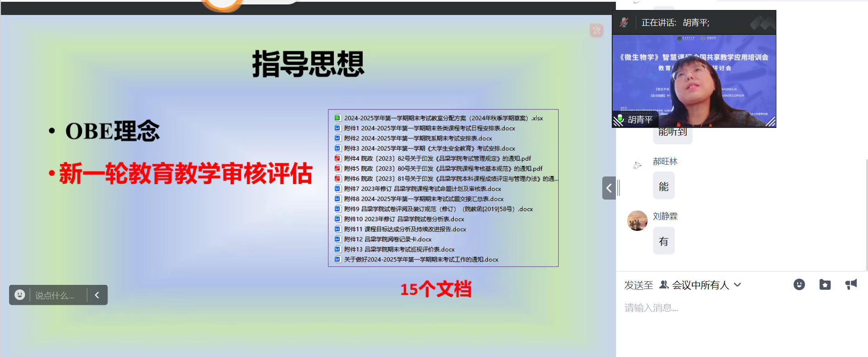Click 刘静霖's profile avatar in chat

click(637, 221)
